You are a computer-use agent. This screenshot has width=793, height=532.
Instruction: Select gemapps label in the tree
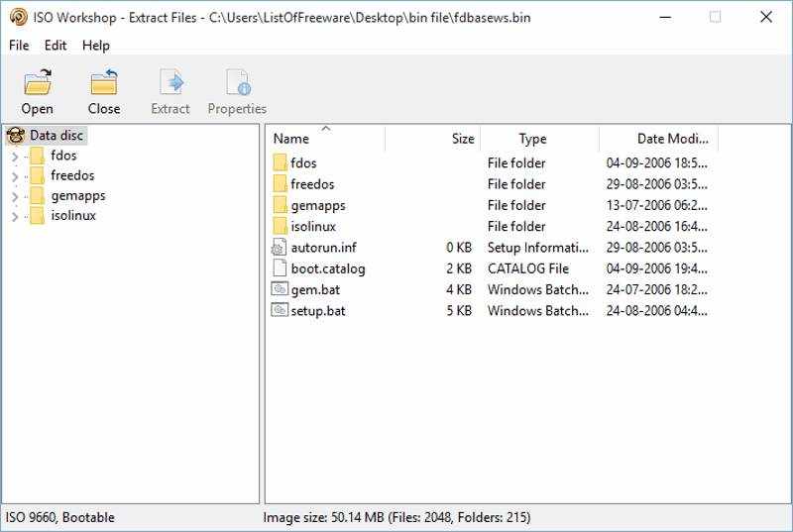pos(78,196)
